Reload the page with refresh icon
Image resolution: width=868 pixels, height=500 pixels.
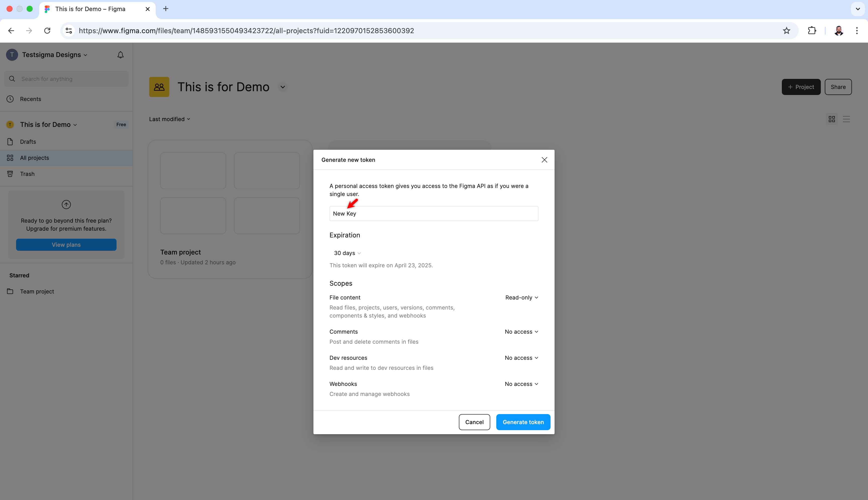47,31
